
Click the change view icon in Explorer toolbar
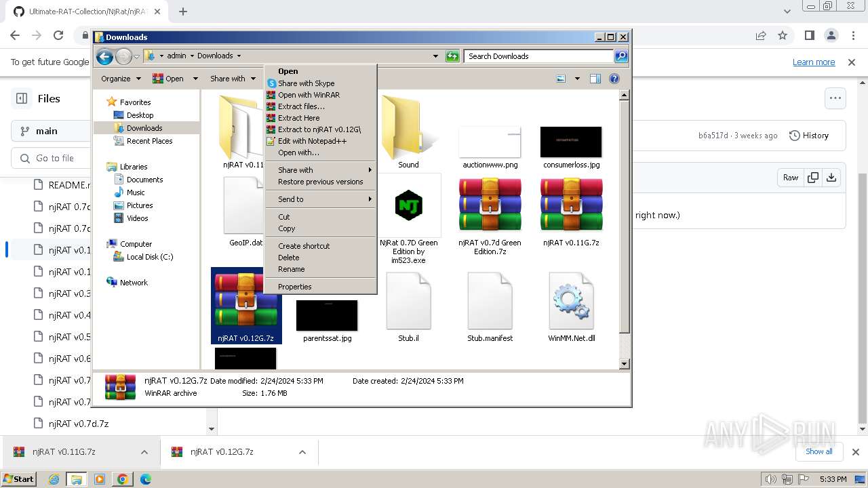[561, 79]
